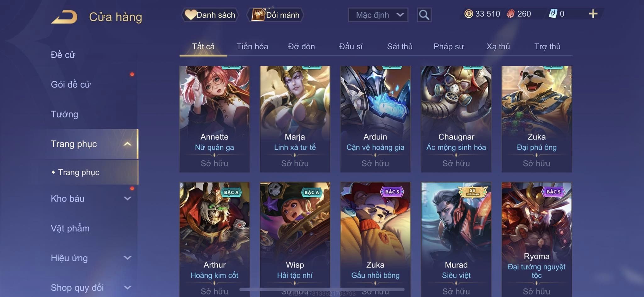Expand the Kho báu sidebar section
The width and height of the screenshot is (644, 297).
point(127,198)
